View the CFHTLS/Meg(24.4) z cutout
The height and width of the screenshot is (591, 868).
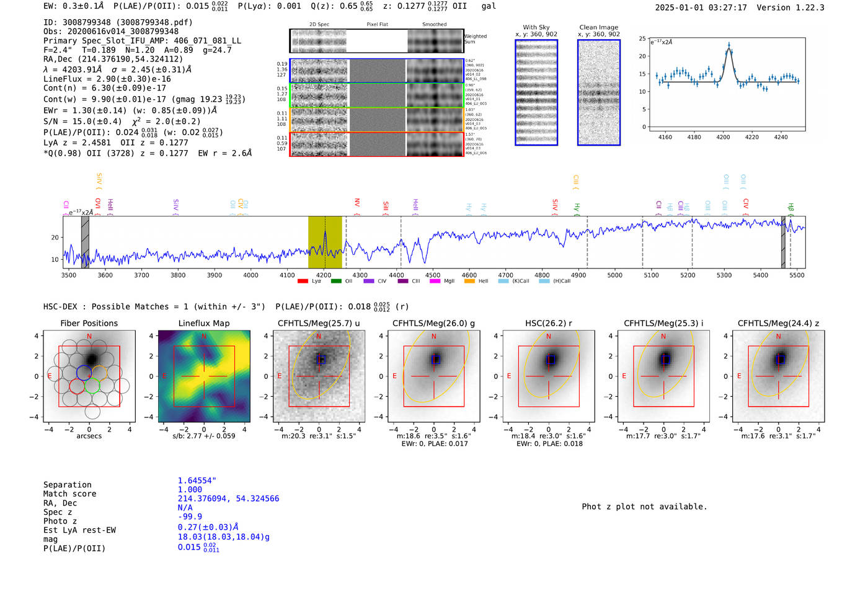click(x=779, y=376)
